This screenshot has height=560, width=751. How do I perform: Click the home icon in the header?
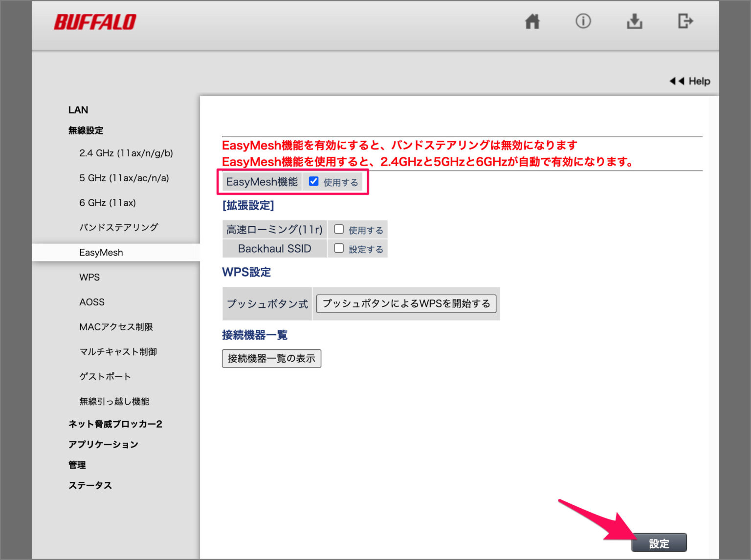click(x=532, y=22)
